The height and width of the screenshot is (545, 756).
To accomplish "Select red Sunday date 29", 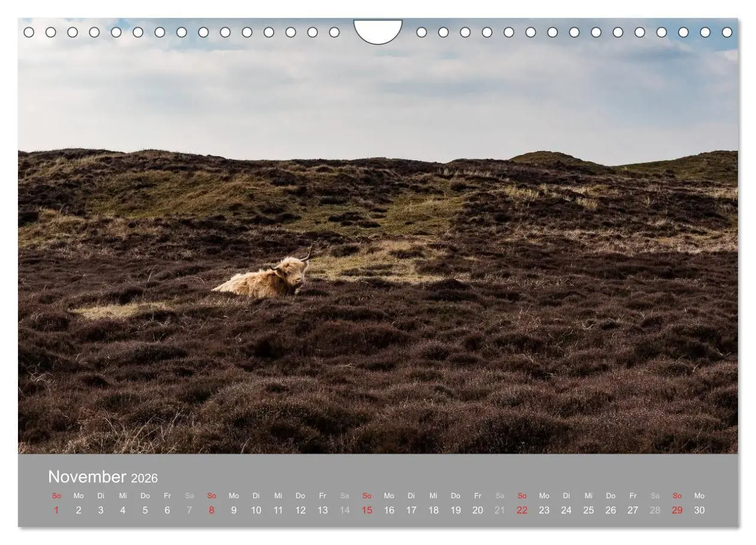I will click(x=677, y=510).
